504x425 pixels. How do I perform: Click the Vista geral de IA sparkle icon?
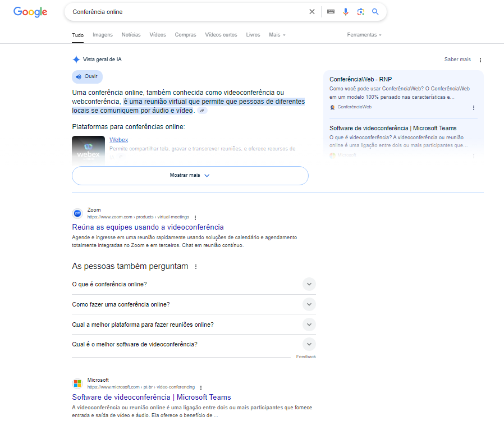(76, 60)
